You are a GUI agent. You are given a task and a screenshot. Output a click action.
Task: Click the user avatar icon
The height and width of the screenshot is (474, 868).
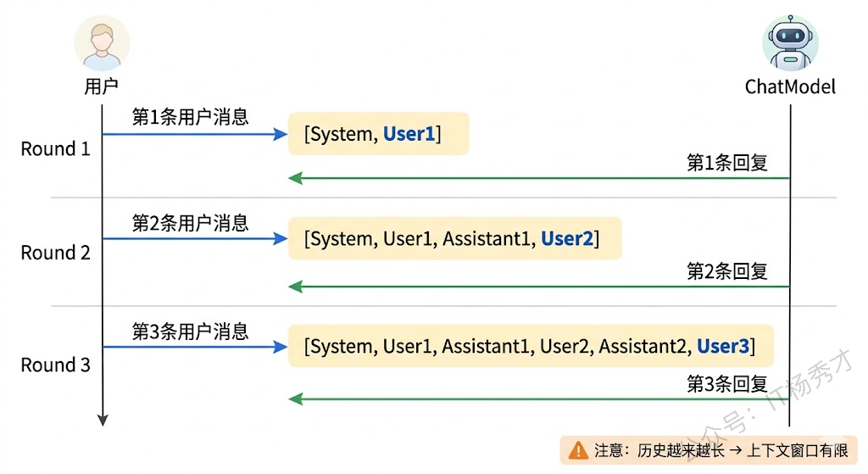pos(102,42)
